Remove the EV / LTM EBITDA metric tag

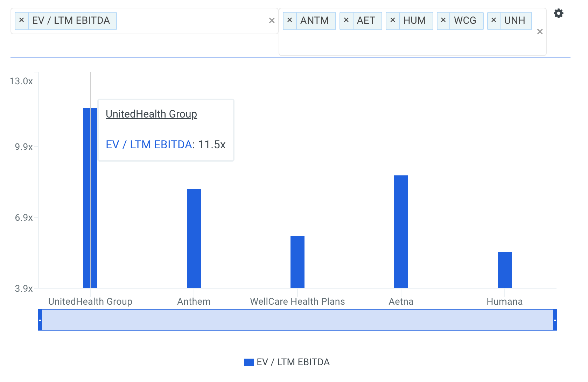click(x=22, y=20)
